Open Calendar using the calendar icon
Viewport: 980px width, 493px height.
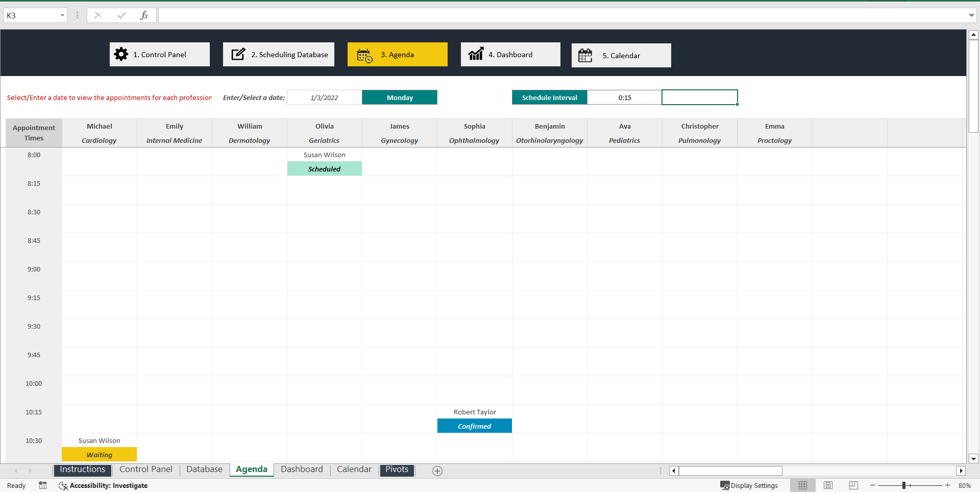[585, 55]
